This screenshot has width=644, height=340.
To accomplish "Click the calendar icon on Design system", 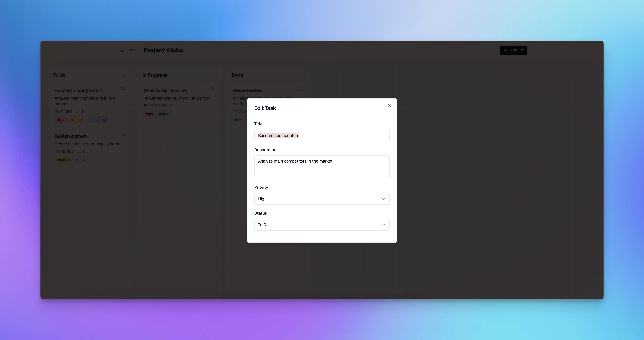I will click(56, 152).
